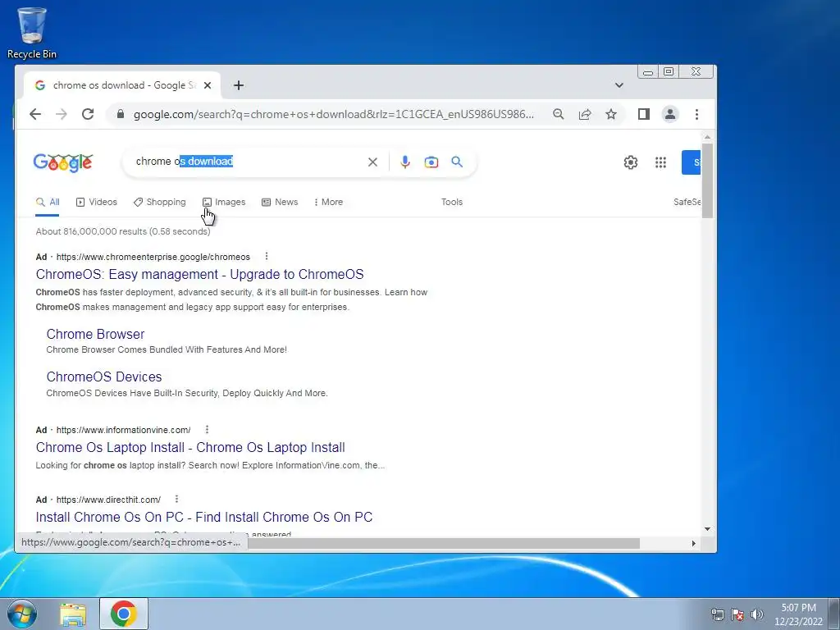Expand the More search filters menu

click(328, 202)
